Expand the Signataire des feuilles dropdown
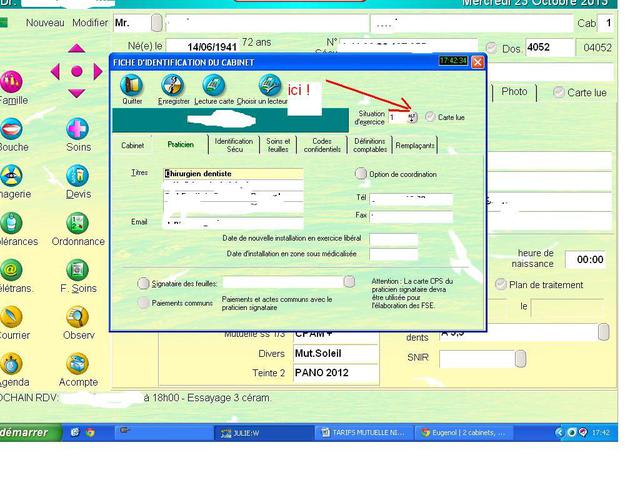This screenshot has width=640, height=480. pos(348,283)
